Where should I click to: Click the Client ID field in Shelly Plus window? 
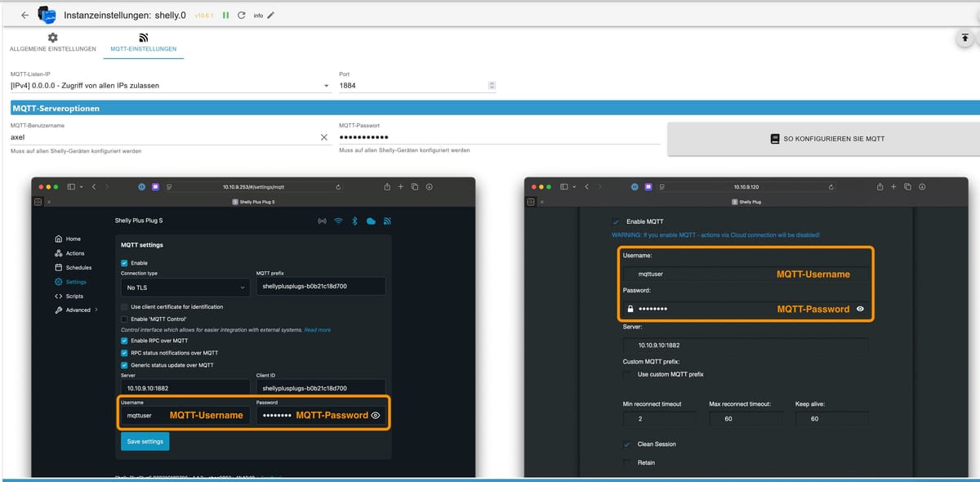[x=320, y=388]
